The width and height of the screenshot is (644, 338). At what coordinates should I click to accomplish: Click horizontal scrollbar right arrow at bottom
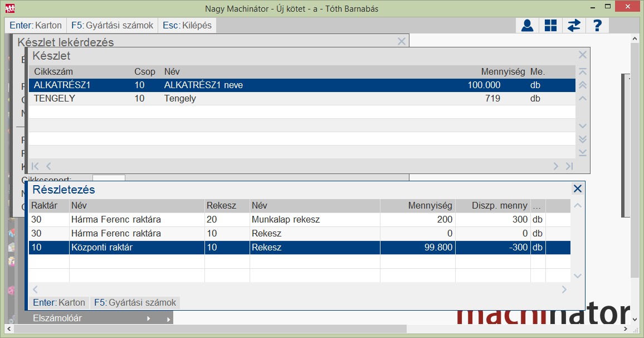coord(626,329)
